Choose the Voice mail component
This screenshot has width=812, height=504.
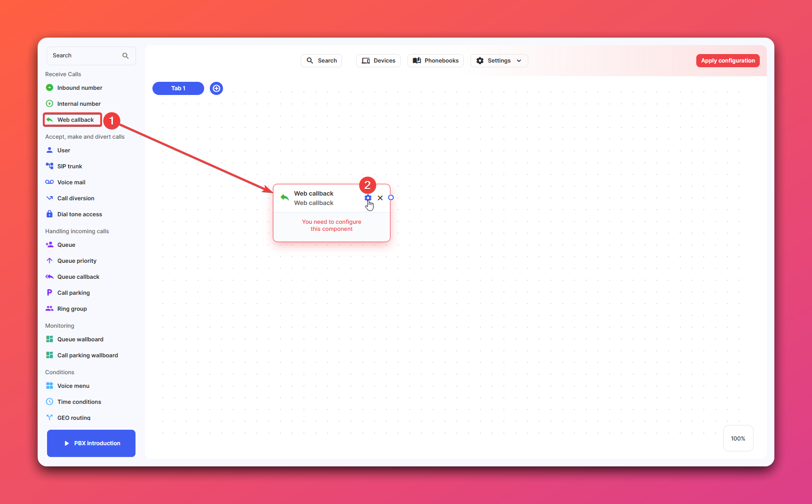71,182
